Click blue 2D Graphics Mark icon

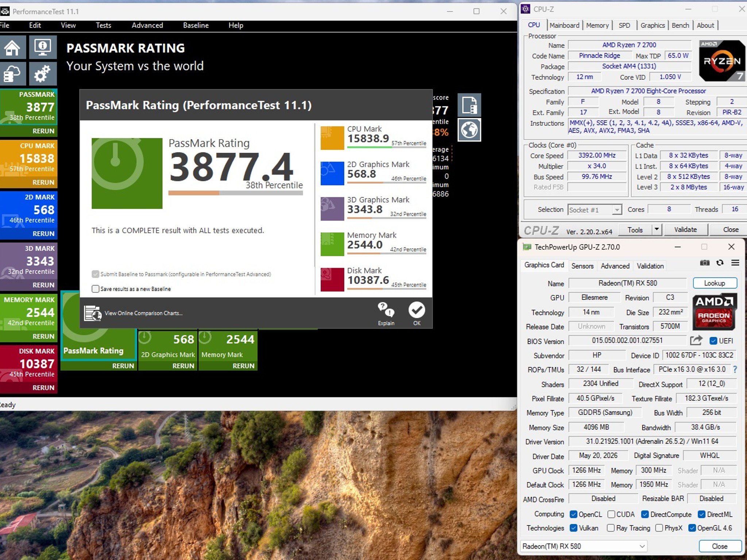click(332, 173)
